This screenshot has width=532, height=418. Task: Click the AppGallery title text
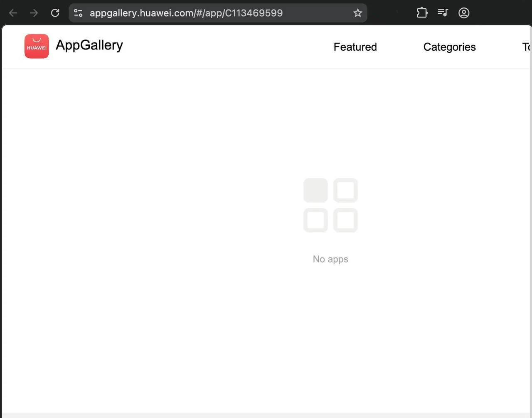[x=89, y=45]
